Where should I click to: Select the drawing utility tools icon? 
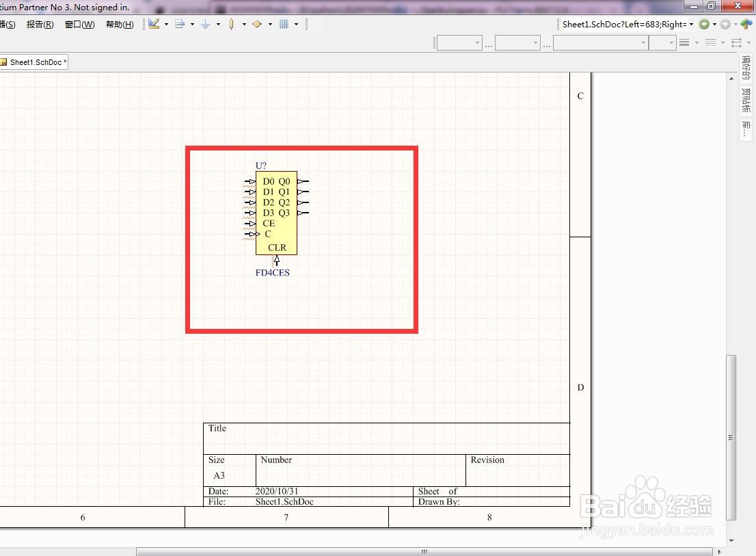154,24
